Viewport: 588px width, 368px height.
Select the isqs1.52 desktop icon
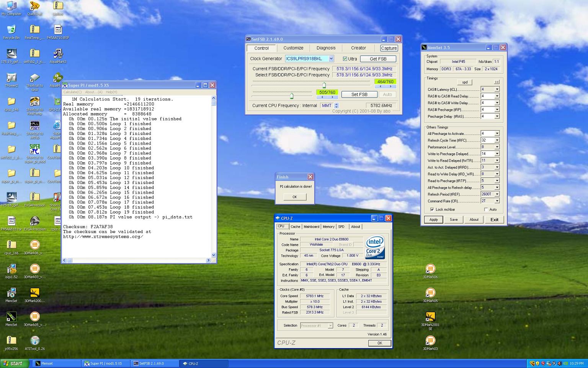coord(11,271)
